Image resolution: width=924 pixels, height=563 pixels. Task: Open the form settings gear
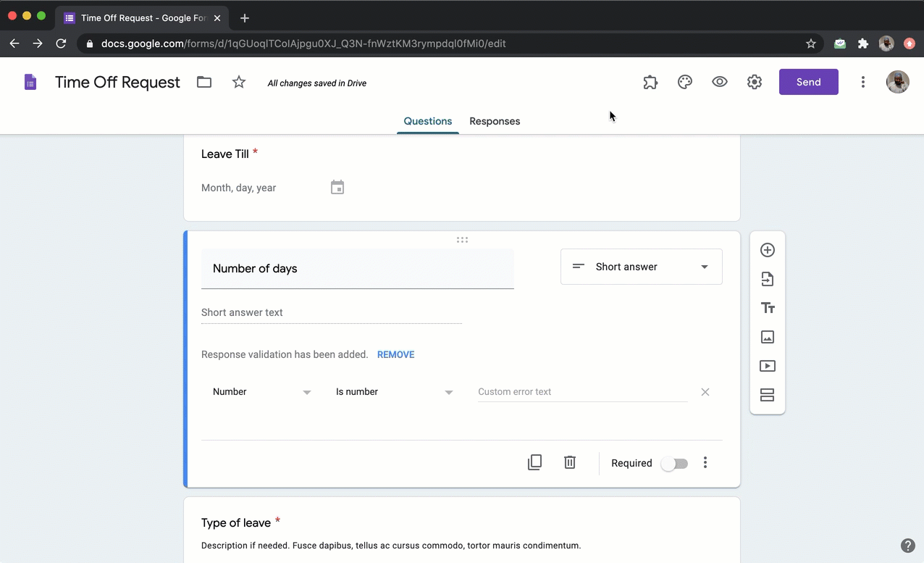pos(754,82)
